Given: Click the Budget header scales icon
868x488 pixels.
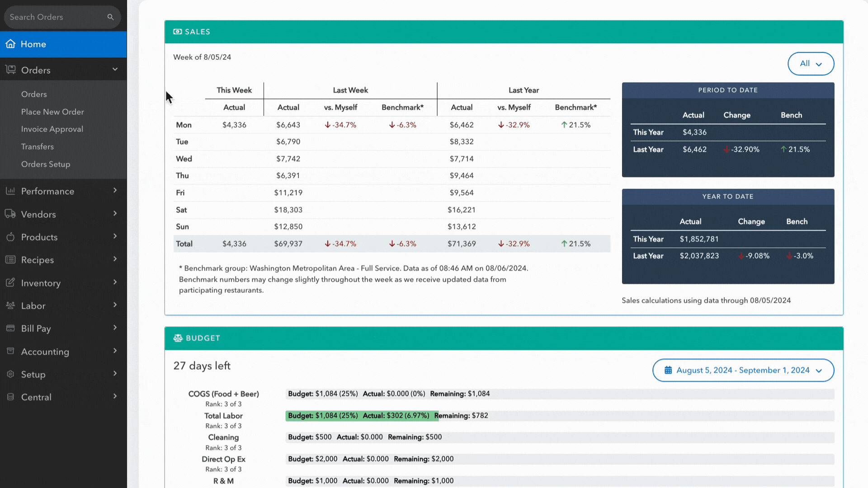Looking at the screenshot, I should tap(178, 338).
